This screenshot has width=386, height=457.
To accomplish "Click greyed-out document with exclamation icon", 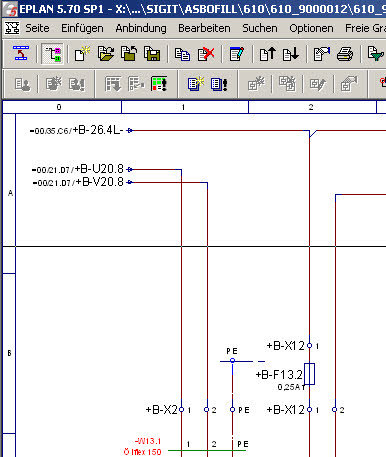I will click(x=77, y=84).
